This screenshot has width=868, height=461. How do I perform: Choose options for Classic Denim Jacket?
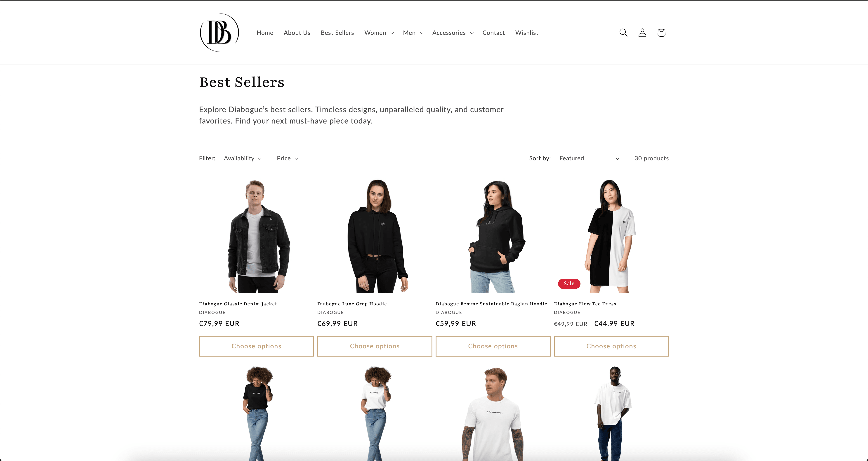tap(256, 346)
